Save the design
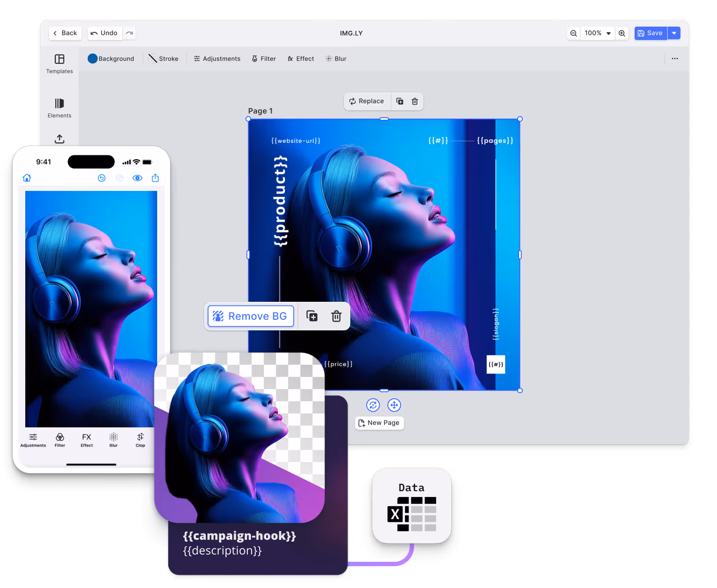 pos(650,33)
